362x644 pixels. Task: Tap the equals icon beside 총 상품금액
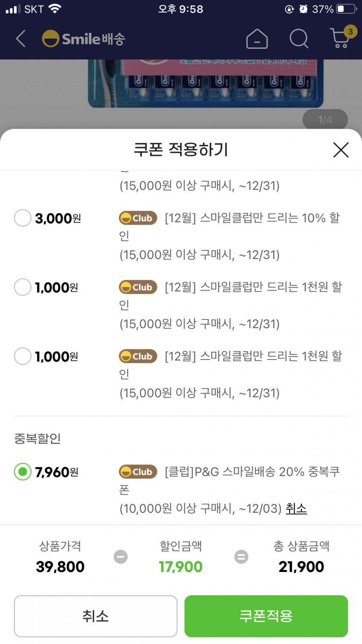pos(241,557)
